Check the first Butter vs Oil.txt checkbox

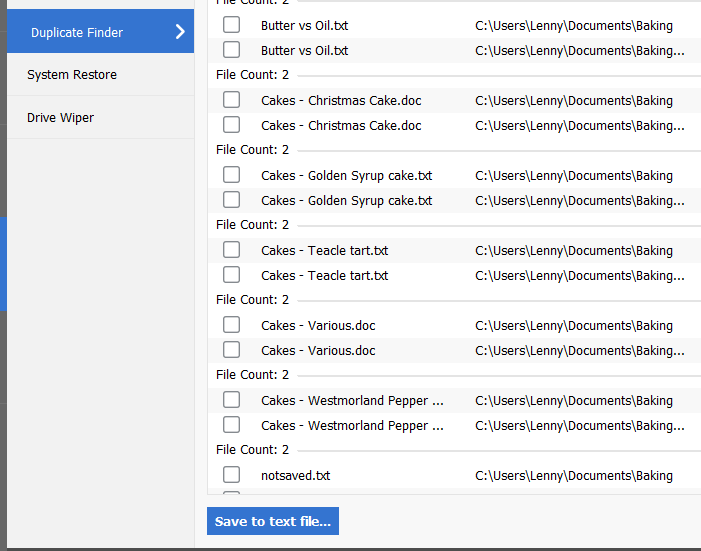(231, 25)
